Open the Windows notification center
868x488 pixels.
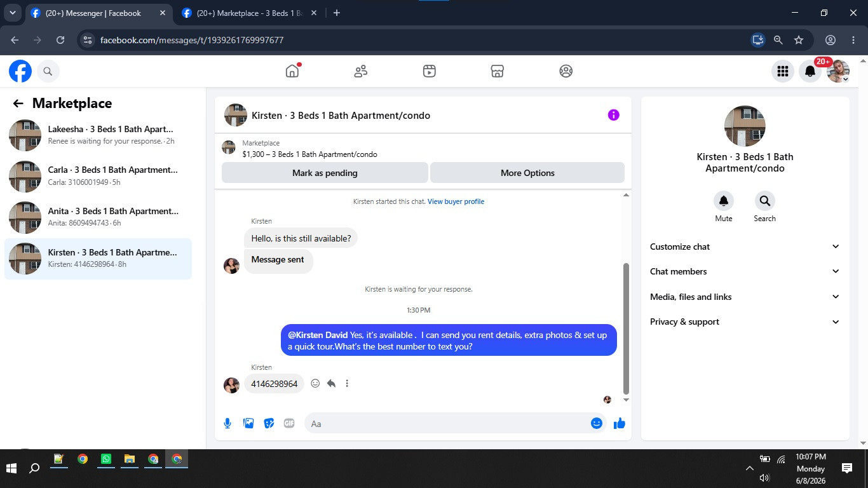(847, 468)
